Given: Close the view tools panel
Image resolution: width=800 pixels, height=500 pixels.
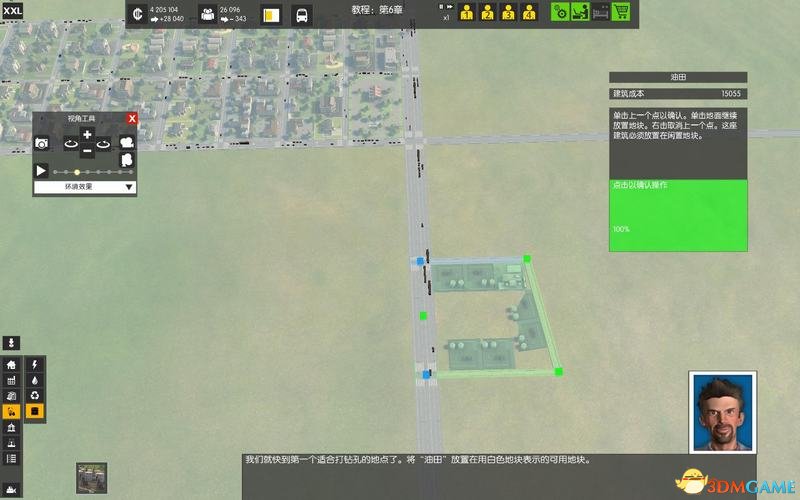Looking at the screenshot, I should pos(132,118).
